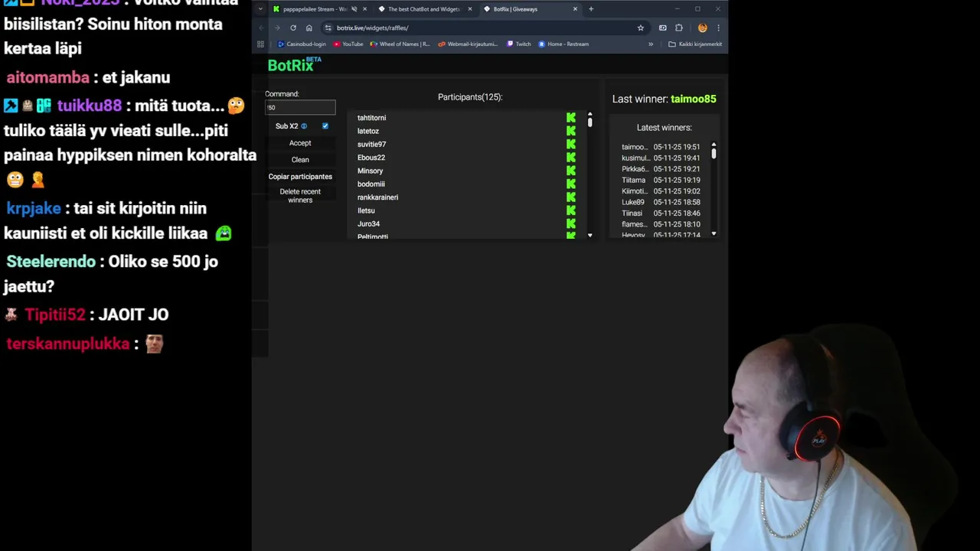Open the YouTube bookmark

(x=348, y=44)
